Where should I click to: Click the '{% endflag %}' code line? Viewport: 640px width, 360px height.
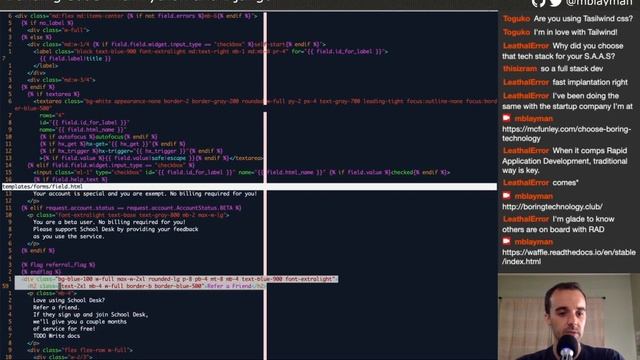pos(41,272)
